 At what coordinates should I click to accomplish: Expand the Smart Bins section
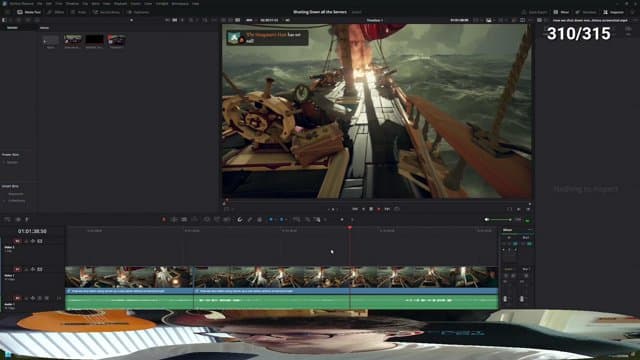(x=10, y=186)
